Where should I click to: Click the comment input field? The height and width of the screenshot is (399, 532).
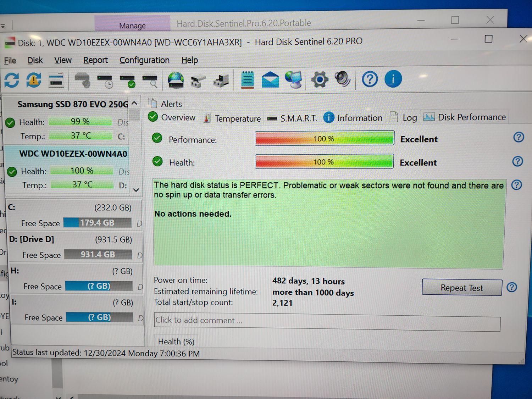327,321
